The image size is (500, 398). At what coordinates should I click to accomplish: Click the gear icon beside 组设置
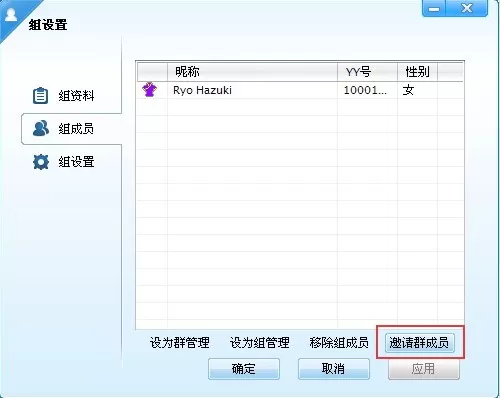pyautogui.click(x=41, y=162)
